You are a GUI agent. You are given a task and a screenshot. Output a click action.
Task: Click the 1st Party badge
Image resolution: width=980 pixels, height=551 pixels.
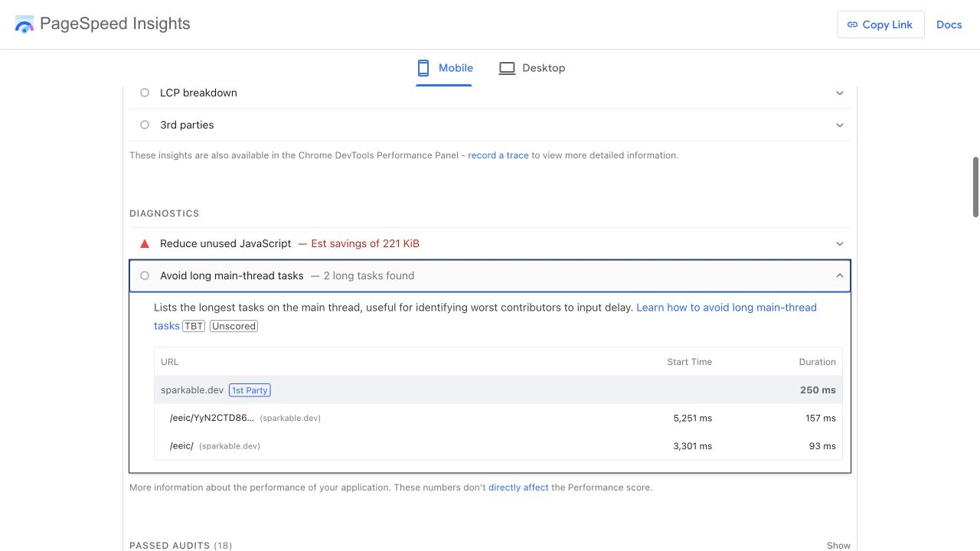[250, 390]
